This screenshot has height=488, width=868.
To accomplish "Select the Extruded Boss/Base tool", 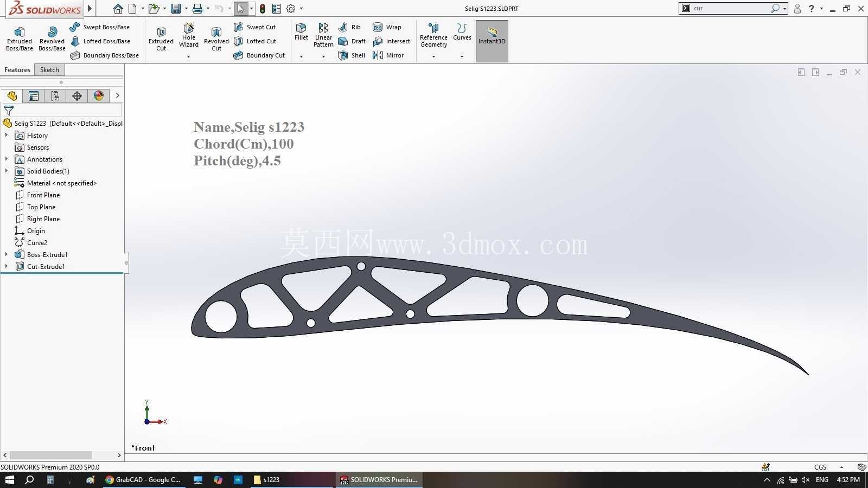I will click(20, 39).
